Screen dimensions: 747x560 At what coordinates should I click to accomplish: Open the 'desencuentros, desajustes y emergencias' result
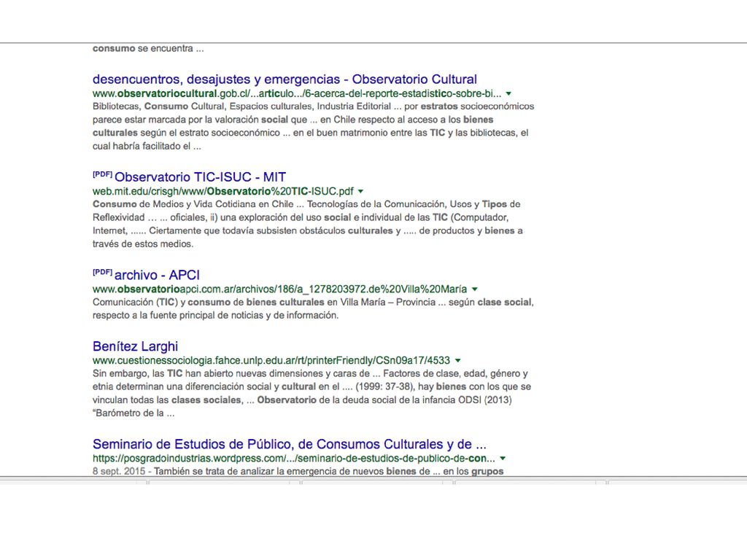pos(285,79)
